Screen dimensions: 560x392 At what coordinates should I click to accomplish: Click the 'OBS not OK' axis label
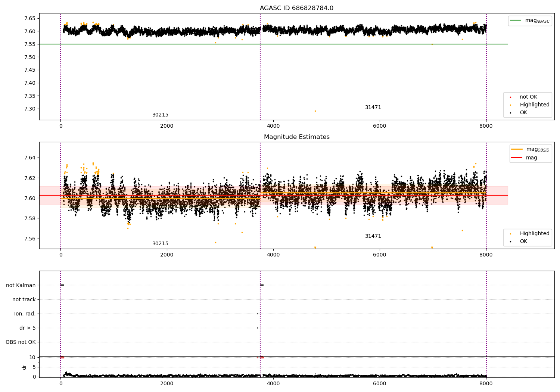click(x=21, y=342)
